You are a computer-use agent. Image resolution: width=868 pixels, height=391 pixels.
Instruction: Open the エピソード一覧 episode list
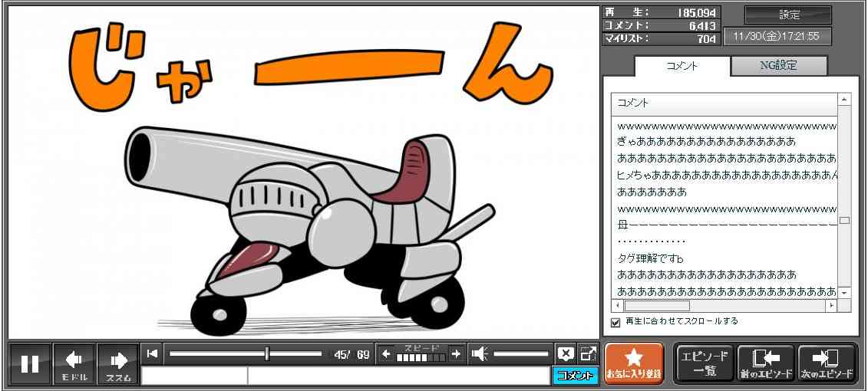click(x=704, y=363)
